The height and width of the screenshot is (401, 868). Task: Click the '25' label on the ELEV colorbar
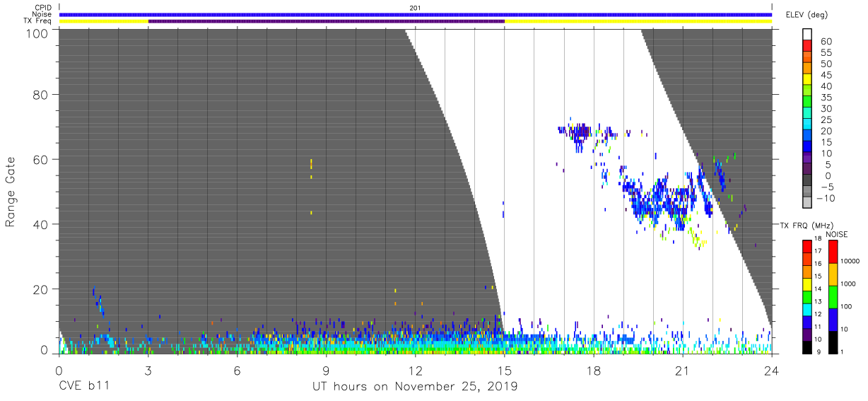pos(826,120)
